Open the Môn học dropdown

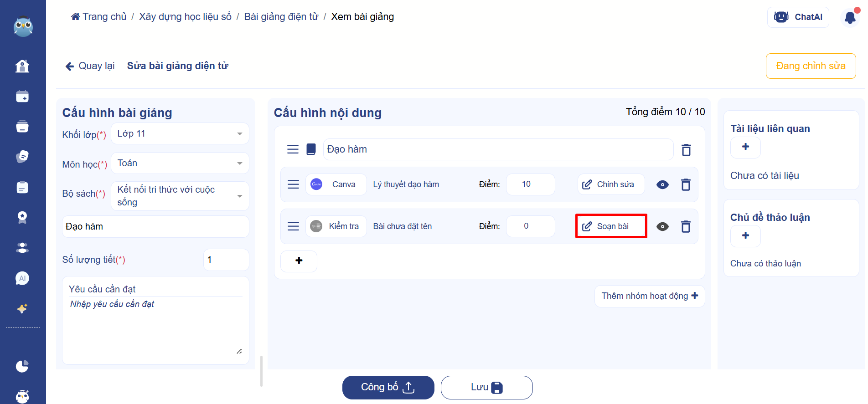[180, 164]
